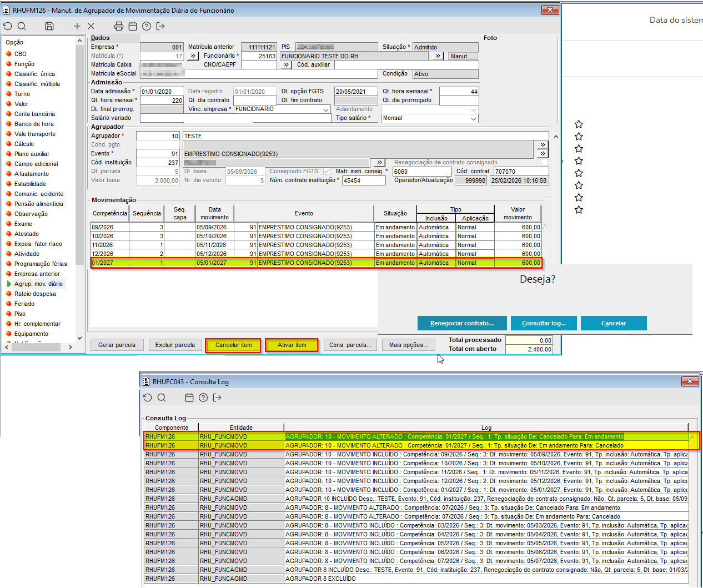Click the plus add-record toolbar icon
703x588 pixels.
pos(77,26)
